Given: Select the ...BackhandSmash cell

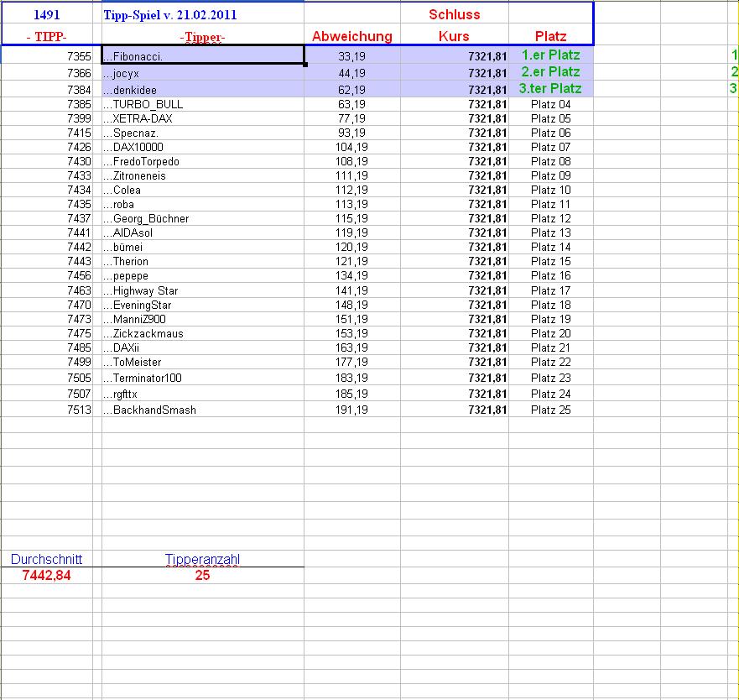Looking at the screenshot, I should pyautogui.click(x=203, y=410).
